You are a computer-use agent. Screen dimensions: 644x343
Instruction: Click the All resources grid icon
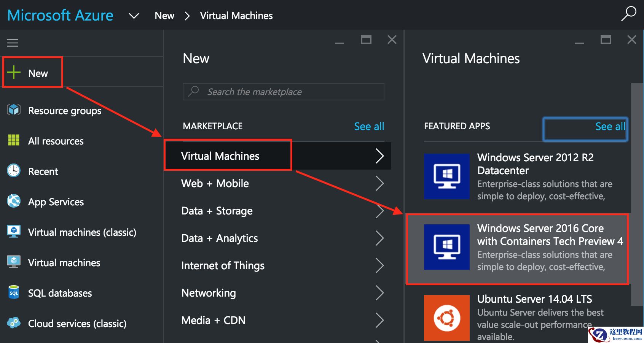pos(14,140)
